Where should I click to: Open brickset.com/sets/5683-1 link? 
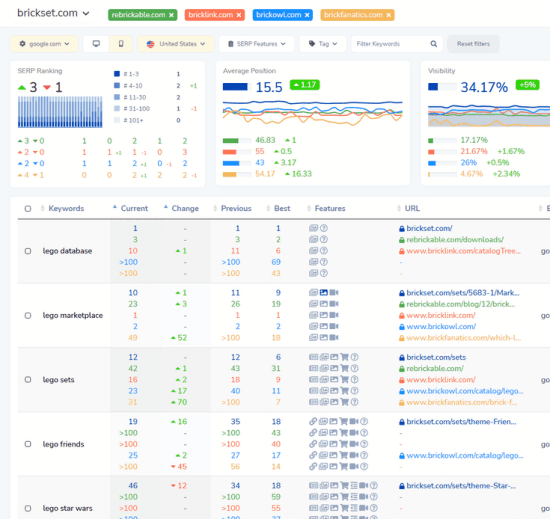click(463, 293)
